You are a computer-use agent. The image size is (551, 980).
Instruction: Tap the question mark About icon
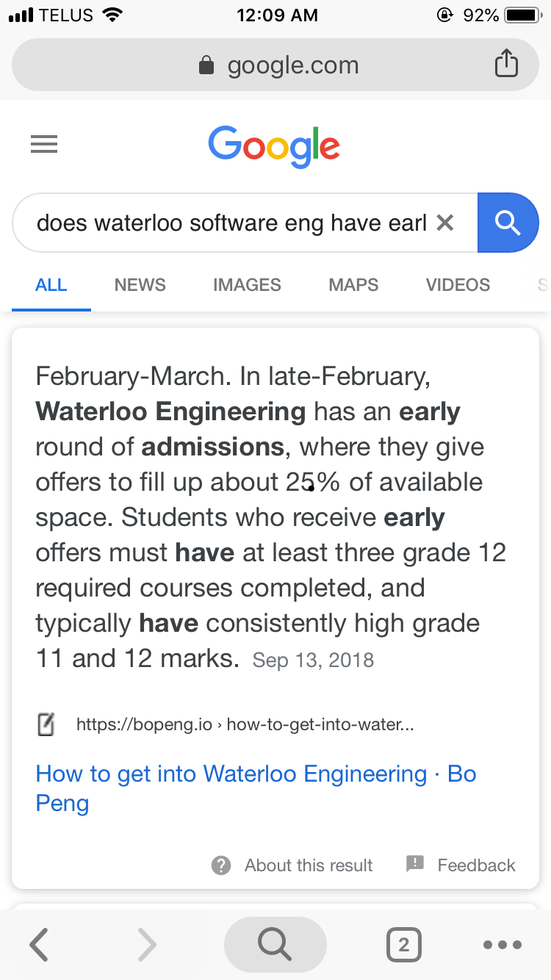(x=221, y=865)
